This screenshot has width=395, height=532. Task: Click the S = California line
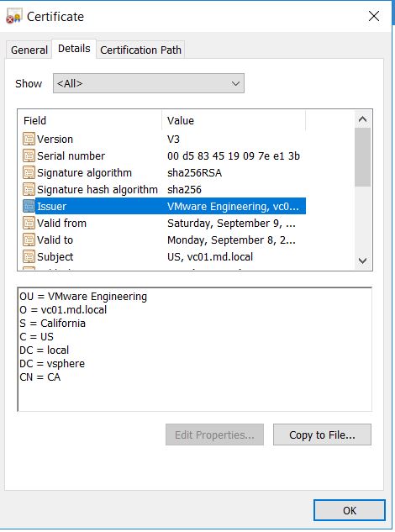[52, 324]
